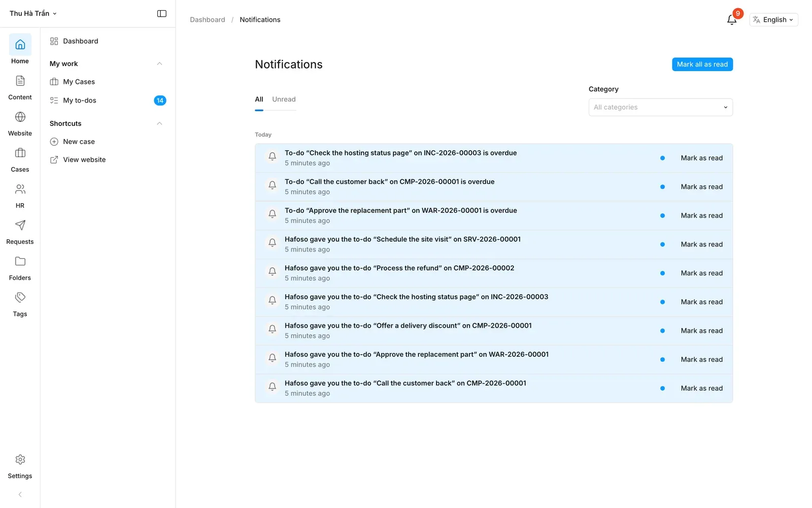The width and height of the screenshot is (812, 508).
Task: Toggle the sidebar panel layout icon
Action: (162, 14)
